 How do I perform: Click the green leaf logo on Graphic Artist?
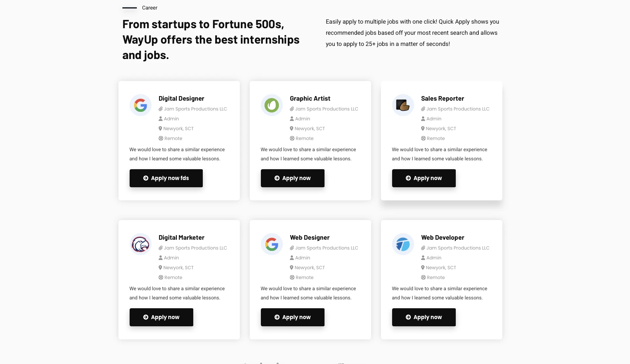272,105
